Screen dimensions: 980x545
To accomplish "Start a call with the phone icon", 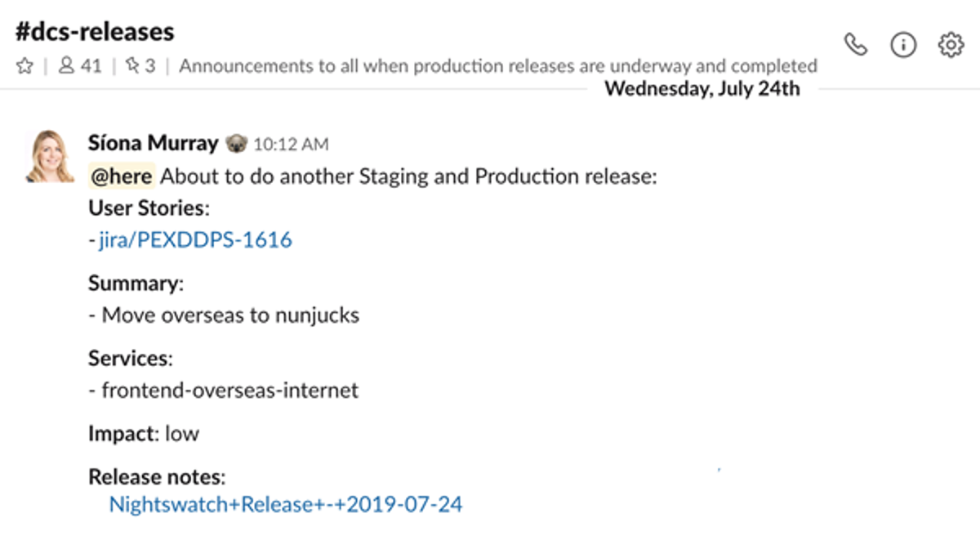I will pos(855,45).
